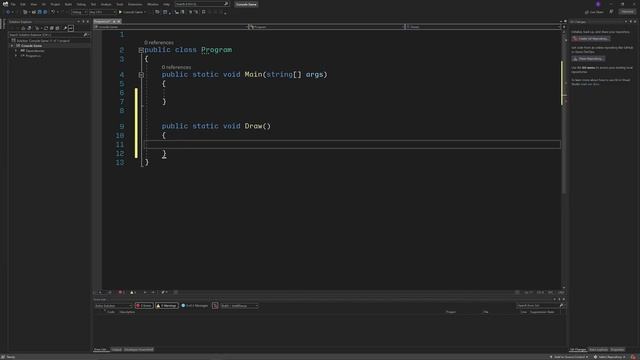
Task: Click the Solution Explorer home icon
Action: click(23, 28)
